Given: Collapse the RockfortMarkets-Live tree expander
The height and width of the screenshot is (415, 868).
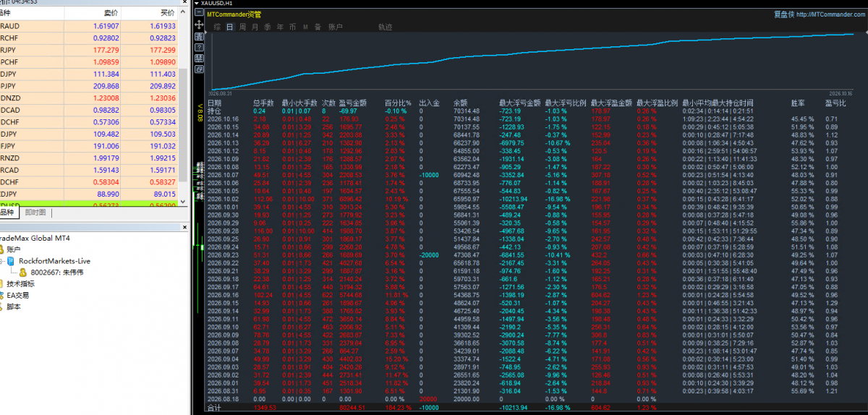Looking at the screenshot, I should point(2,261).
